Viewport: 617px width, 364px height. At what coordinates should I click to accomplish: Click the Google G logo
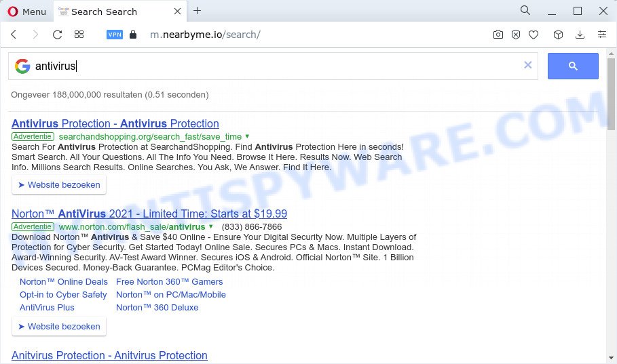pos(22,66)
